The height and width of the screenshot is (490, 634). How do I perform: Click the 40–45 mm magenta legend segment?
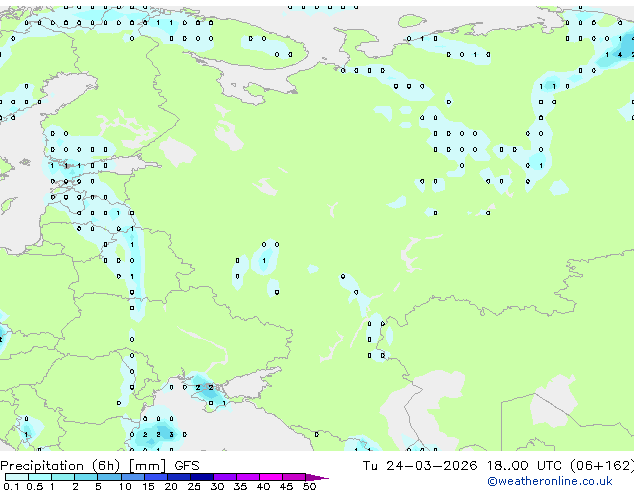pyautogui.click(x=271, y=477)
